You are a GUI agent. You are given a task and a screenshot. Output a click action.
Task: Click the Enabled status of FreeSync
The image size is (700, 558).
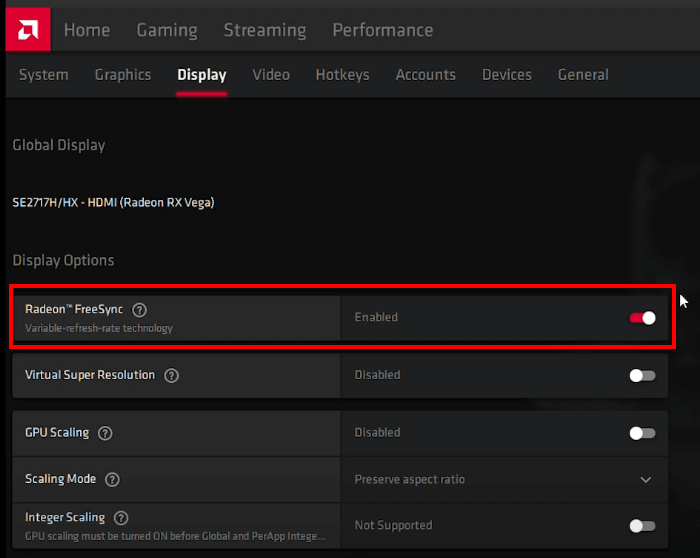(x=376, y=317)
